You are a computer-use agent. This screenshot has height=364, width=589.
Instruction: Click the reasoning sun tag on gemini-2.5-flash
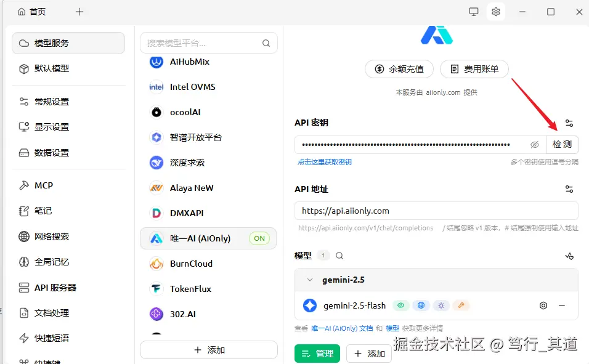(441, 305)
